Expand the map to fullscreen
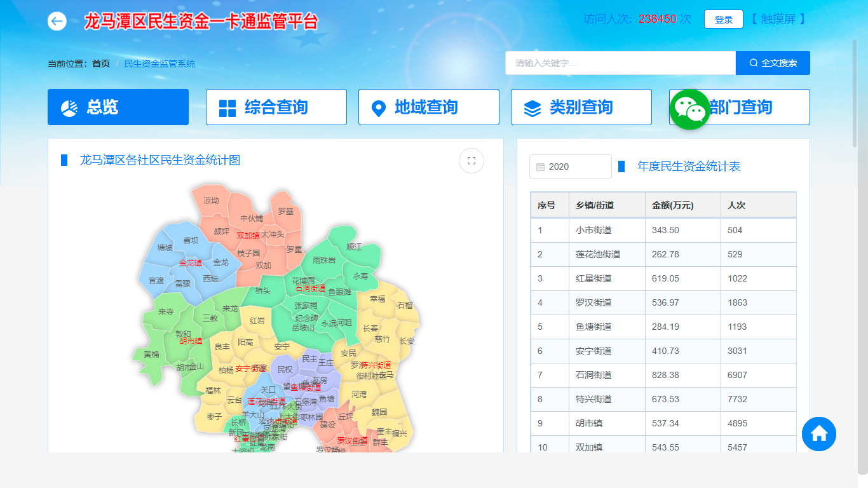 click(x=471, y=161)
